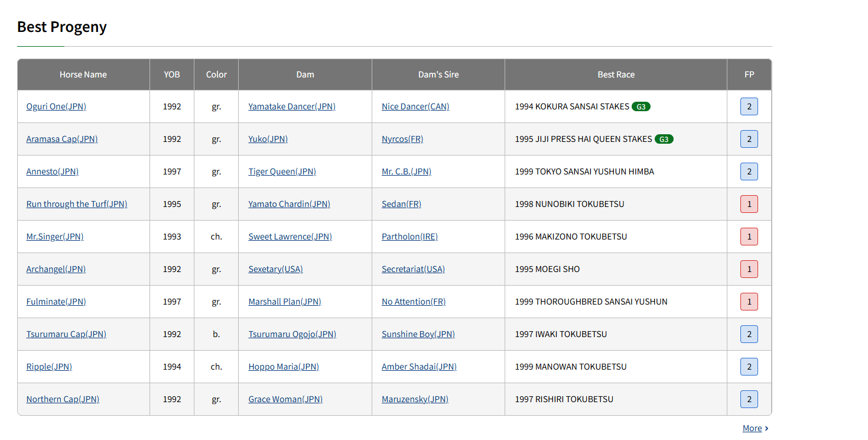
Task: Open dam Marshall Plan(JPN) link
Action: click(x=285, y=302)
